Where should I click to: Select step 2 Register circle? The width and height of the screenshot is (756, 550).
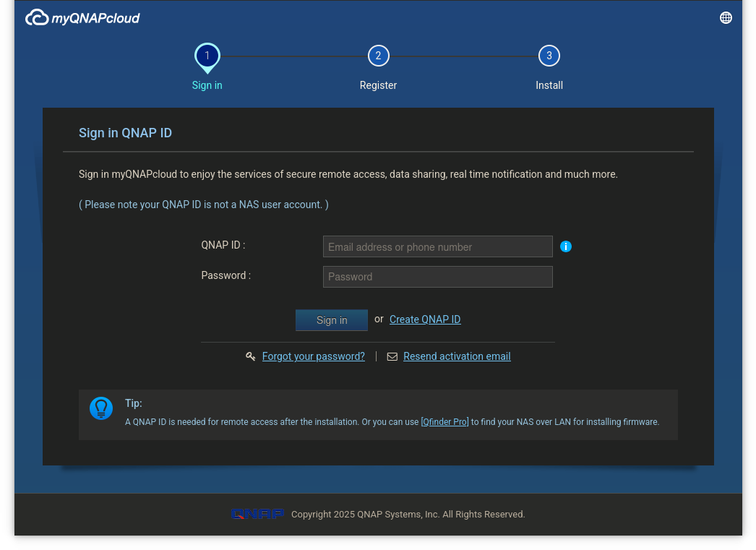(378, 56)
